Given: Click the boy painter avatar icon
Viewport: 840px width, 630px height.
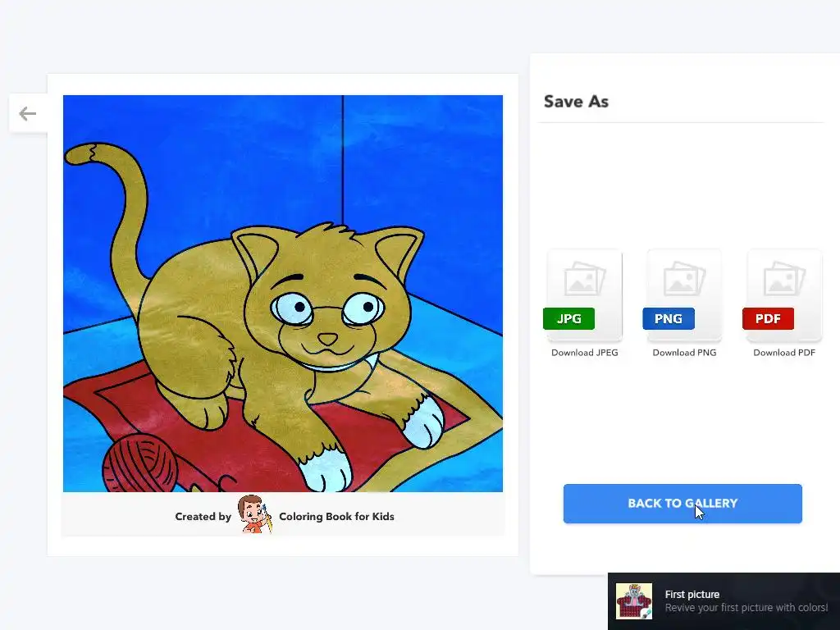Looking at the screenshot, I should 255,514.
